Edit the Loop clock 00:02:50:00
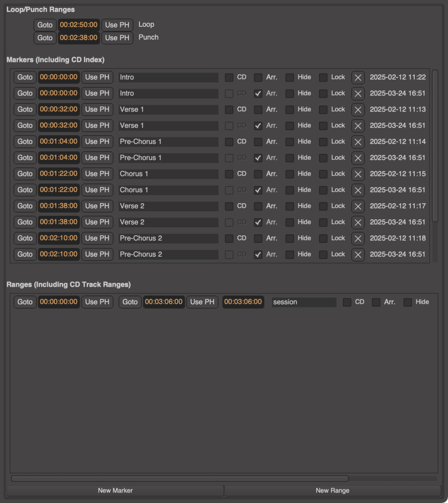This screenshot has width=448, height=503. pos(79,25)
